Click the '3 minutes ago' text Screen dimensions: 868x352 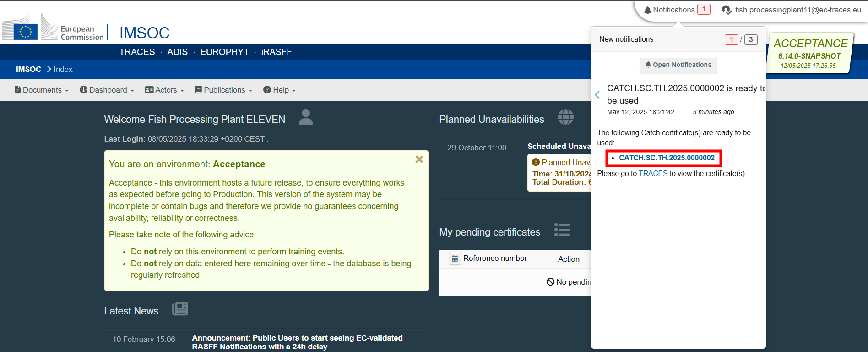coord(714,112)
